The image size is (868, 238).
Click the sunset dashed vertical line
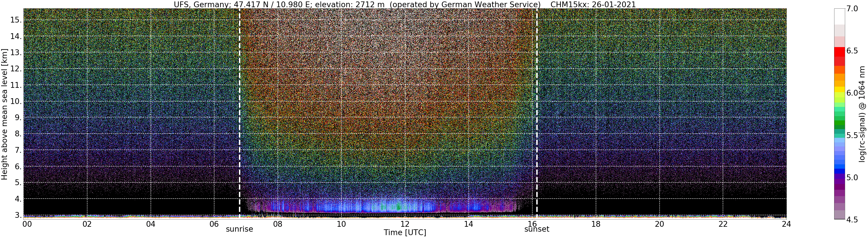point(537,114)
